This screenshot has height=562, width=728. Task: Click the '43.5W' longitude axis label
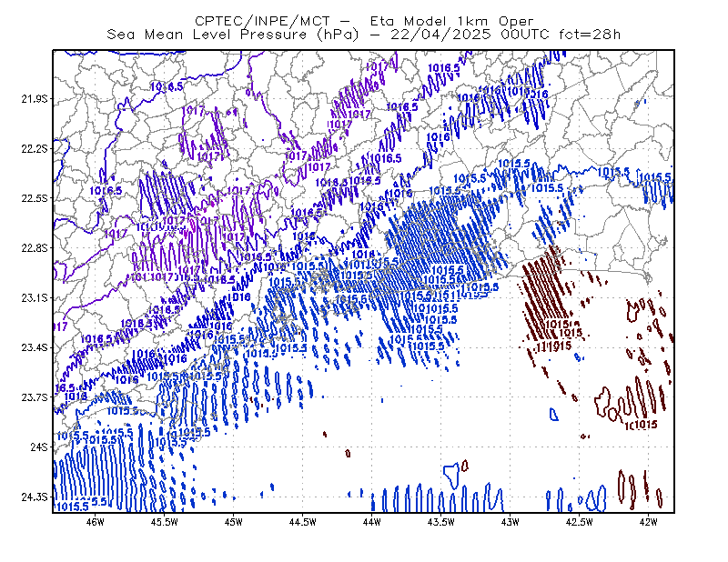[441, 522]
